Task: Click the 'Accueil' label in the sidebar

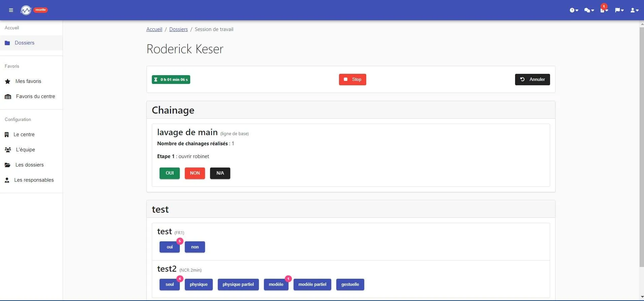Action: [12, 28]
